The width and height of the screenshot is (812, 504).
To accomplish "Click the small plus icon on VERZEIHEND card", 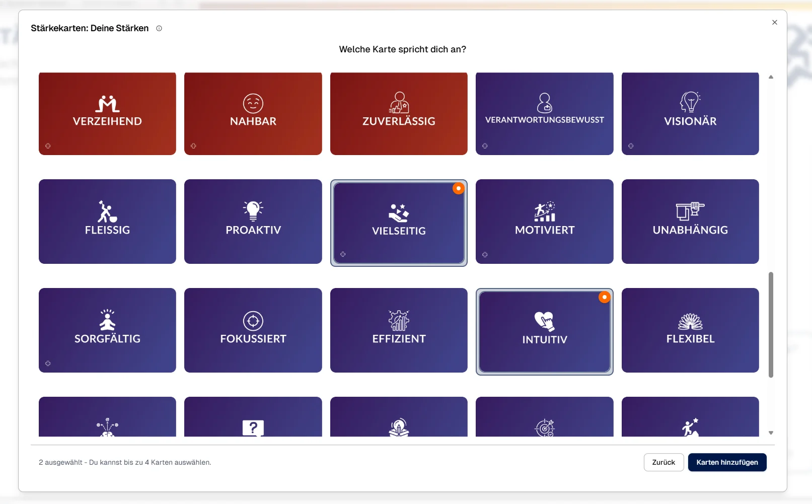I will [48, 146].
